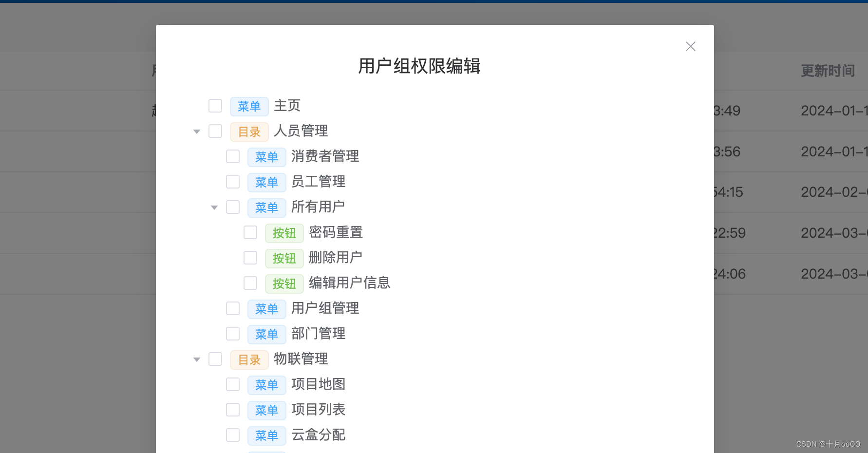Enable the 编辑用户信息 checkbox

pyautogui.click(x=250, y=283)
